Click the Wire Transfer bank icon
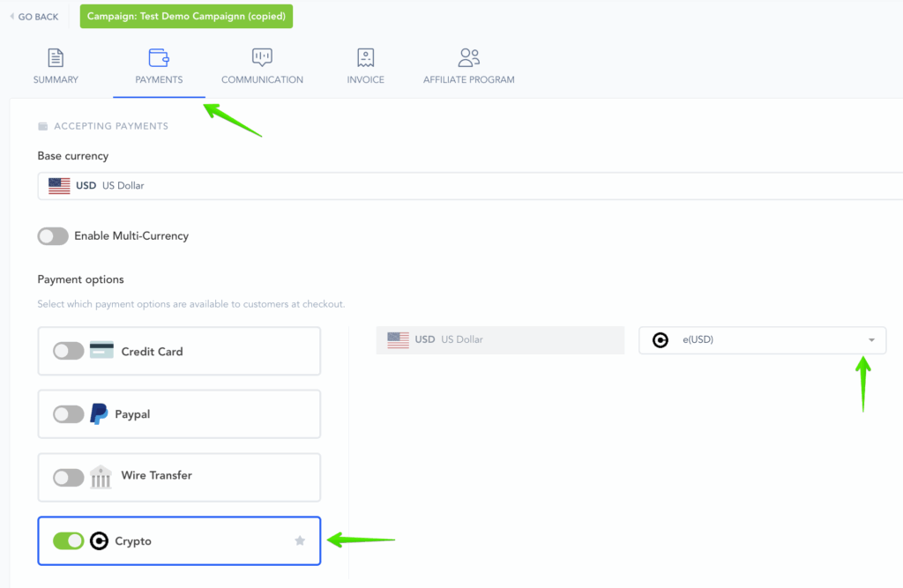The height and width of the screenshot is (588, 903). 101,476
